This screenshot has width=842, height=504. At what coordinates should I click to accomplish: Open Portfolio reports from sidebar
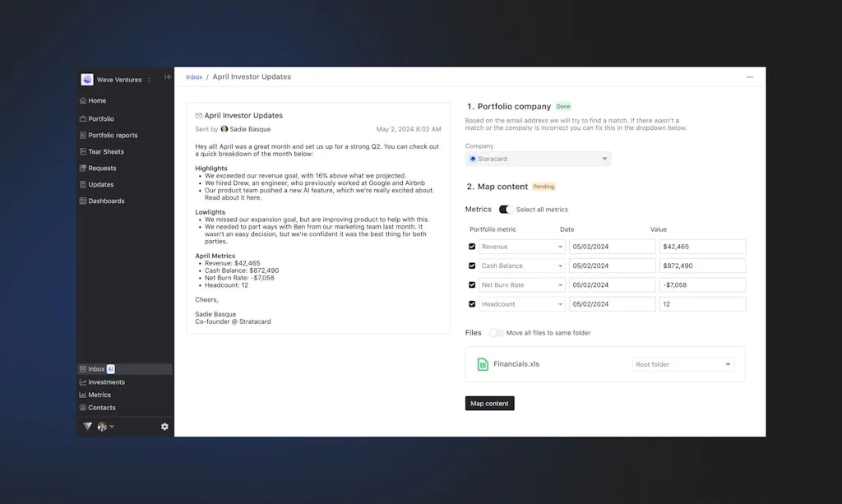click(x=113, y=135)
